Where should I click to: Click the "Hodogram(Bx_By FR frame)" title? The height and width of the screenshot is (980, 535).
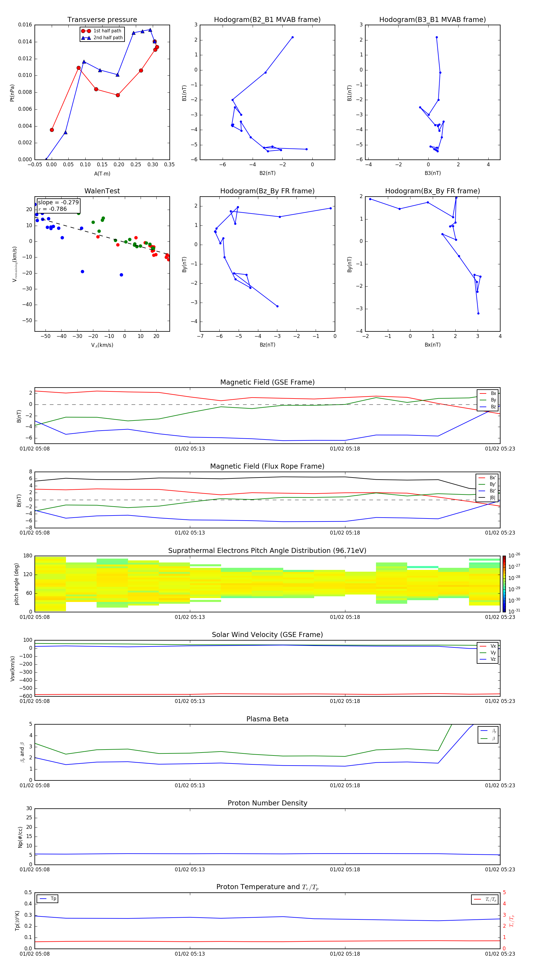pos(432,191)
